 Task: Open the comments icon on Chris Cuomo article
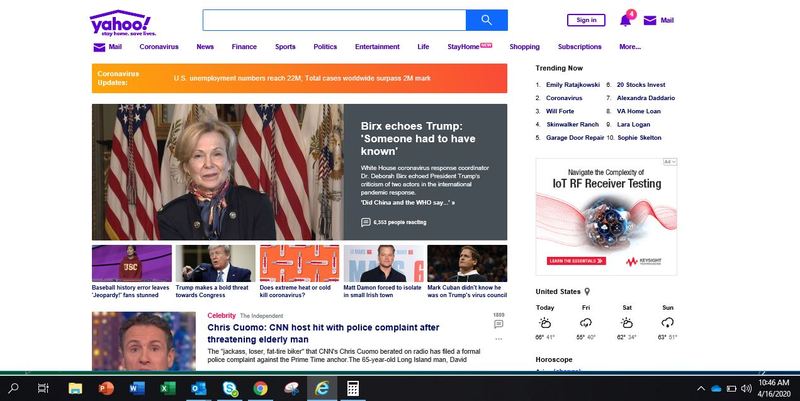(x=498, y=325)
